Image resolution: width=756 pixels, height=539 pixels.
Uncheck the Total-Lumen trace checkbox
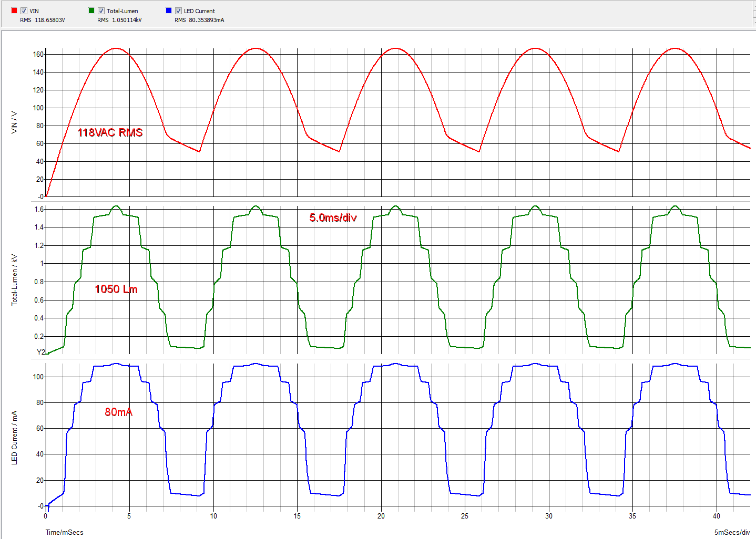101,11
